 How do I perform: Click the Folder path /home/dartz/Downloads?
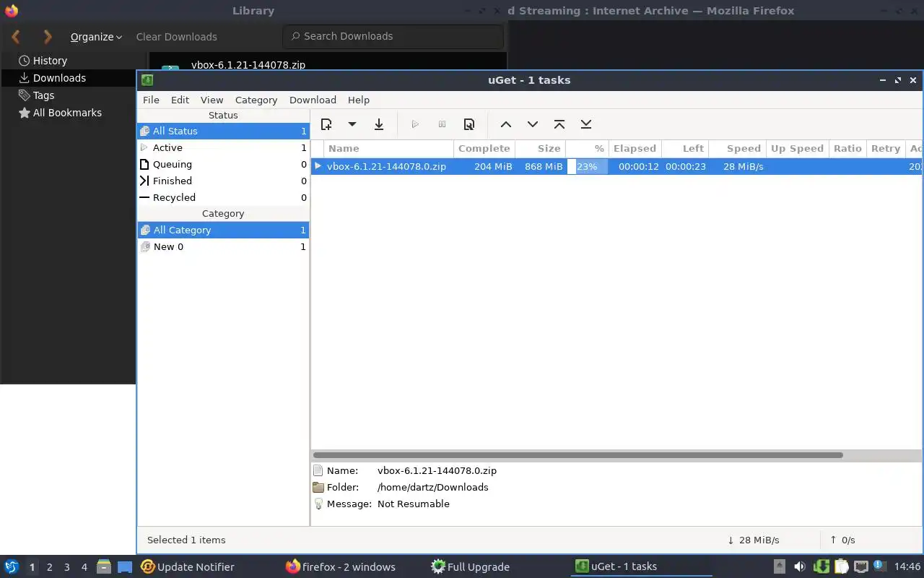(432, 487)
